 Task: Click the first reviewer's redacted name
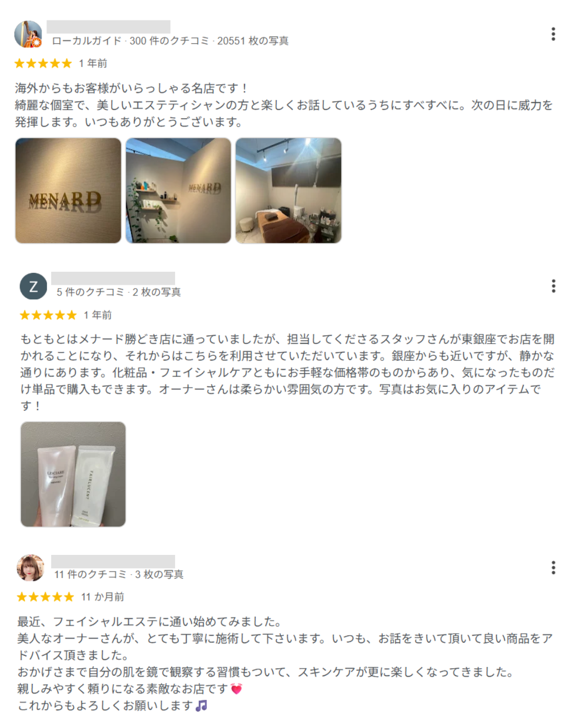(108, 26)
